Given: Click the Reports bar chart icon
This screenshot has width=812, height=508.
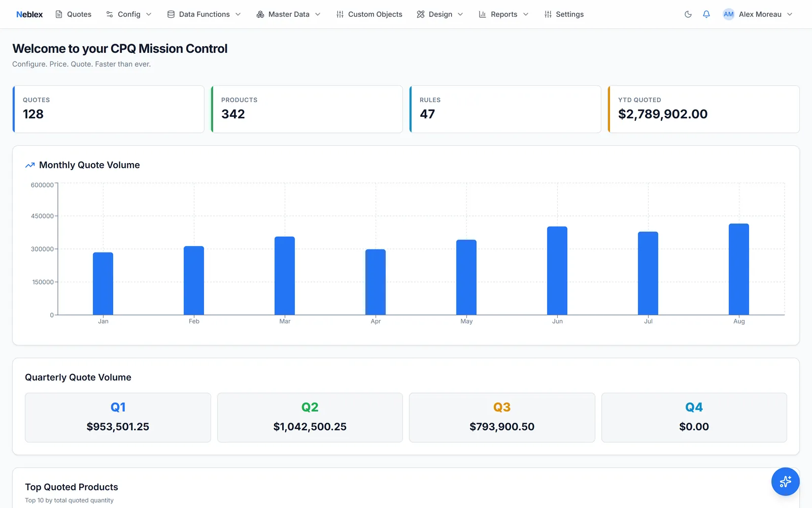Looking at the screenshot, I should click(483, 14).
